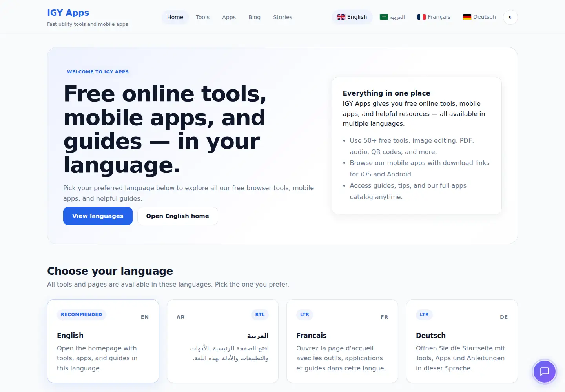The image size is (565, 392).
Task: Click the Choose your language heading
Action: tap(110, 271)
